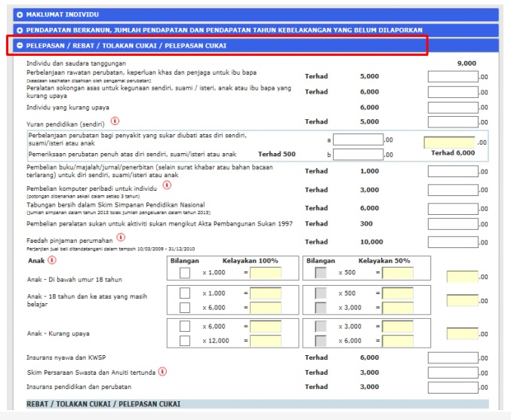Open info icon beside Anak heading

point(52,260)
